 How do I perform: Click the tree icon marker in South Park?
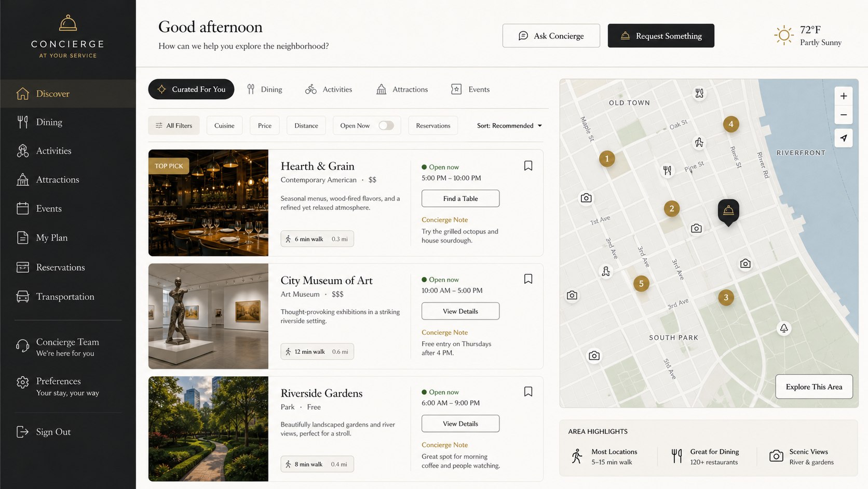click(x=784, y=328)
